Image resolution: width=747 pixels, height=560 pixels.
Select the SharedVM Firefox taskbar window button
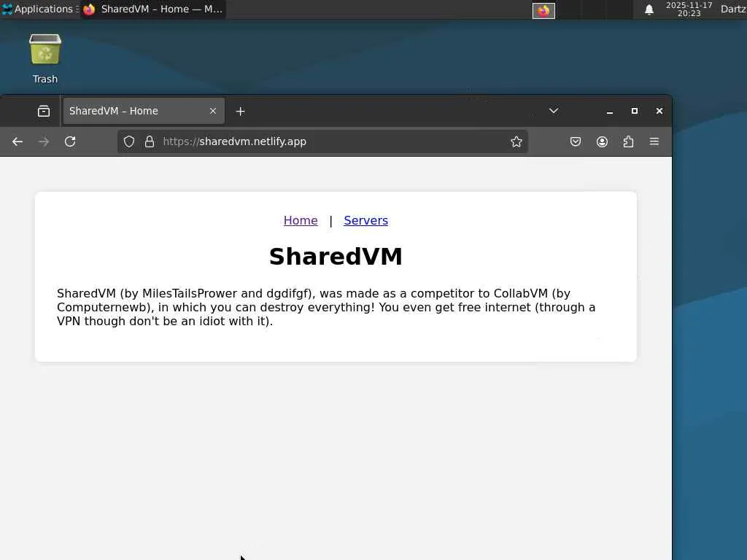click(153, 9)
